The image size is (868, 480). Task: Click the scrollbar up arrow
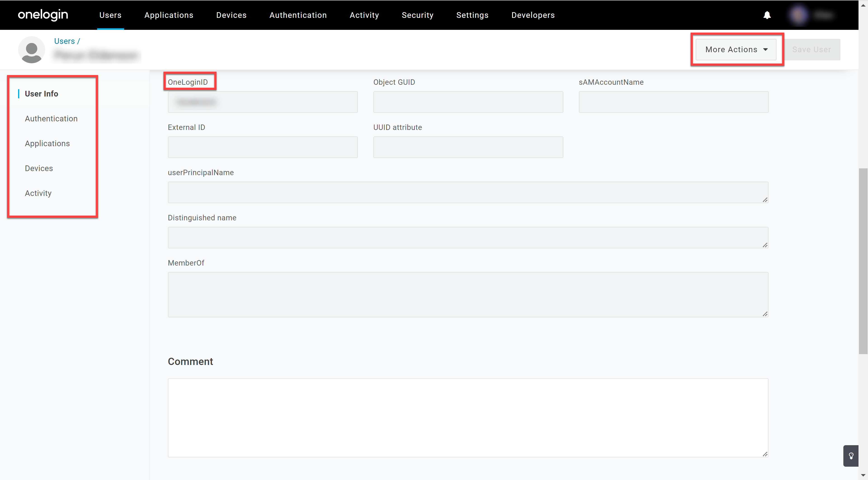click(864, 5)
